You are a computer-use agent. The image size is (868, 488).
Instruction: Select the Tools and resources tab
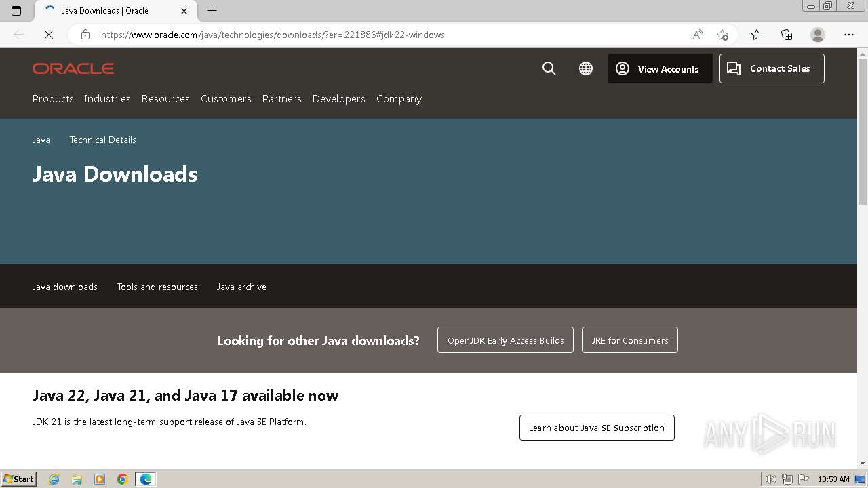(157, 287)
